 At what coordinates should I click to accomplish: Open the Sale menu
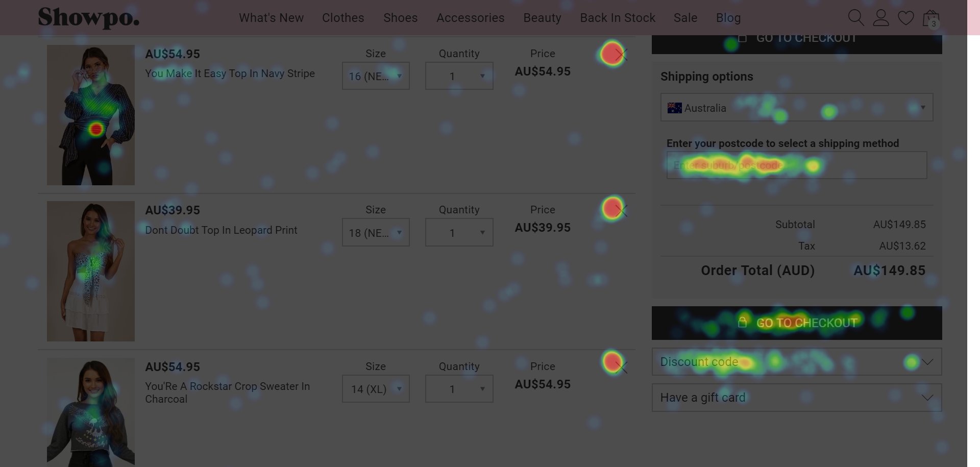coord(685,17)
